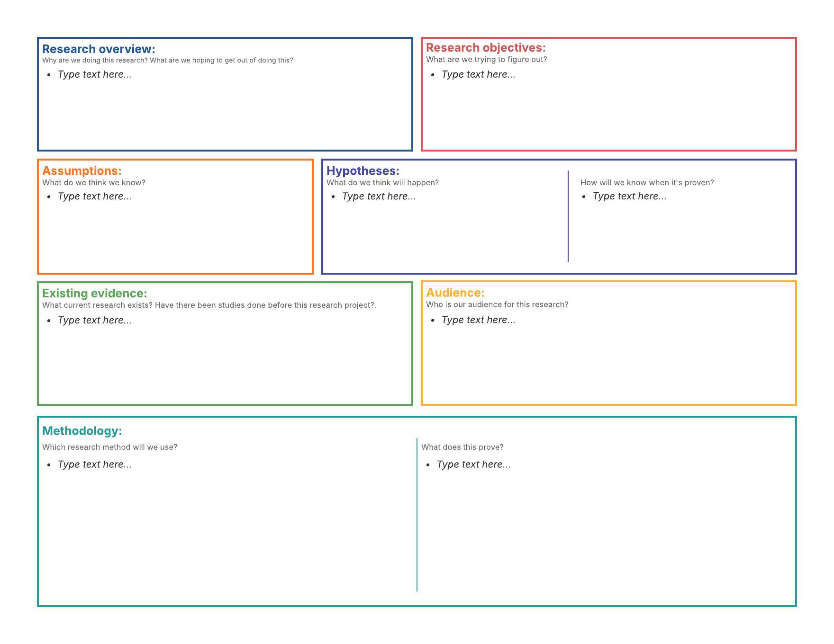Click 'Why are we doing this research?' subtitle
The image size is (834, 644).
click(x=95, y=60)
